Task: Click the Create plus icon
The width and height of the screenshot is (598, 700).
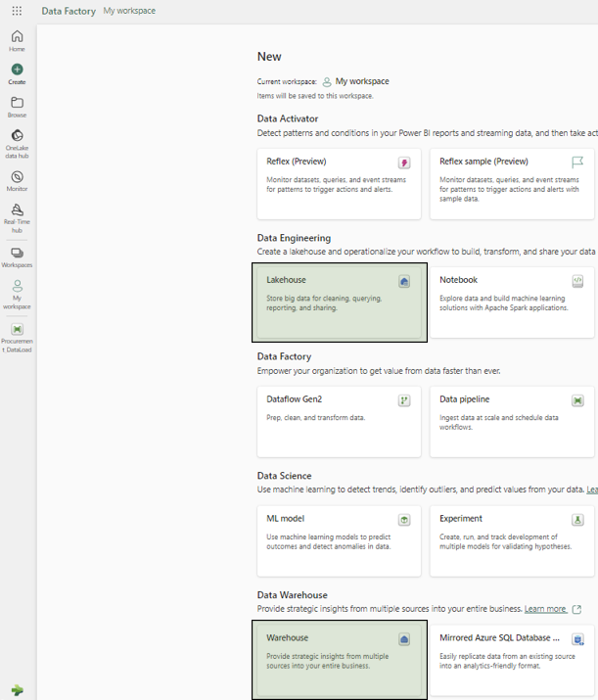Action: pyautogui.click(x=17, y=70)
